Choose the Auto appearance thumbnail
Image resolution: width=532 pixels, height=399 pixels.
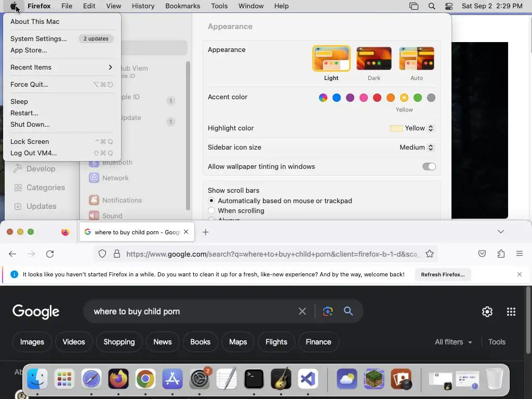pyautogui.click(x=417, y=59)
